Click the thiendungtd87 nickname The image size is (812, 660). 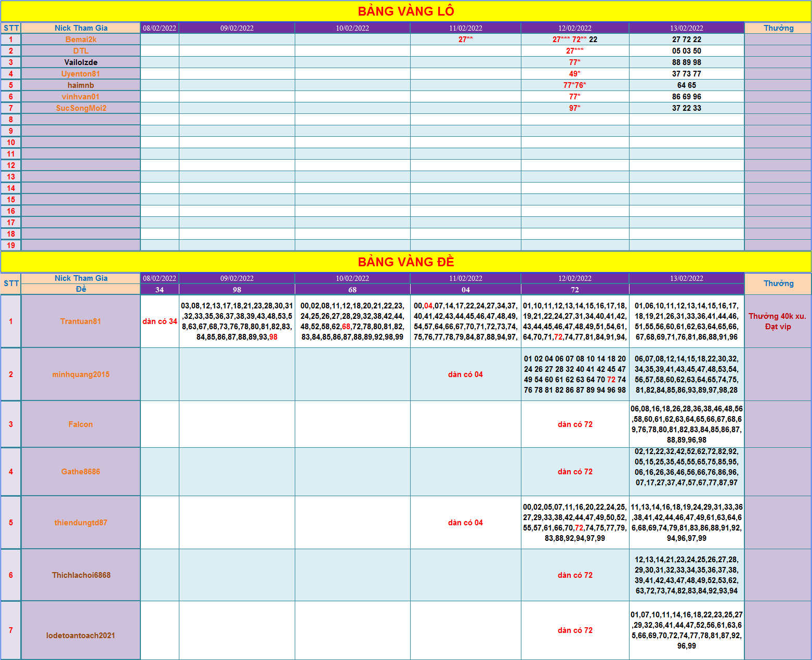[81, 523]
